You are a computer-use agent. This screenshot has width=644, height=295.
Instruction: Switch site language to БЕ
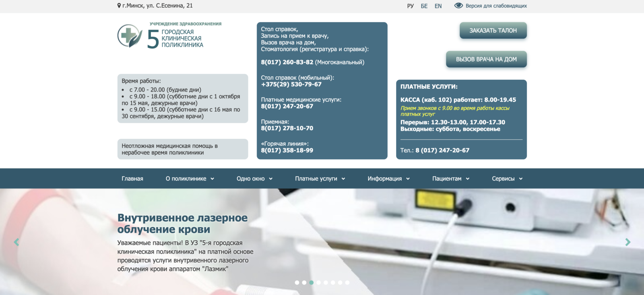point(424,6)
